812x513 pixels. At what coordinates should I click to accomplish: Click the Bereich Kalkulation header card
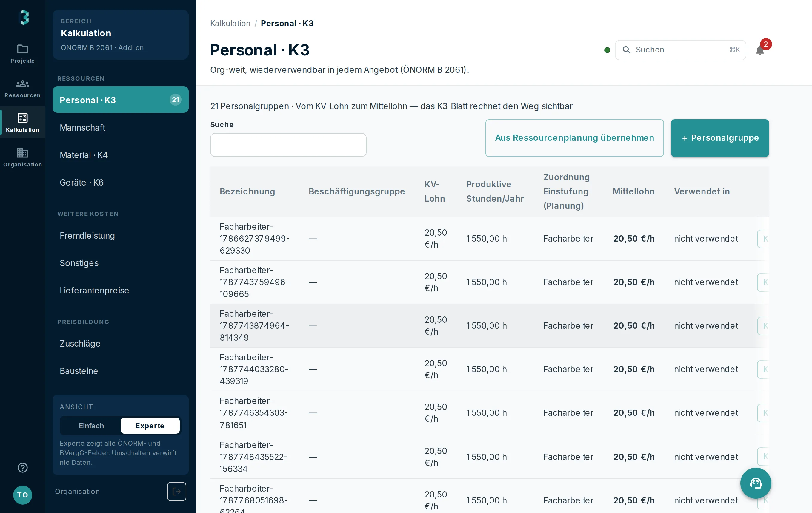(120, 34)
